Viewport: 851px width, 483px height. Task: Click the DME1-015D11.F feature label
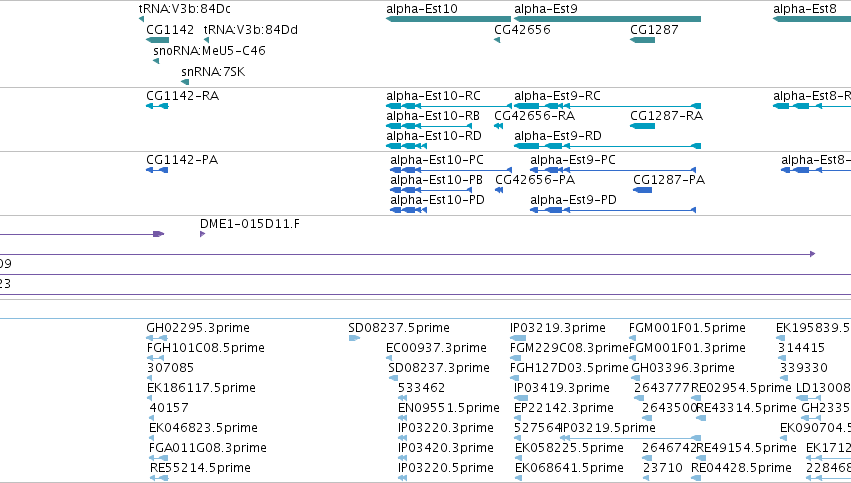click(x=250, y=224)
